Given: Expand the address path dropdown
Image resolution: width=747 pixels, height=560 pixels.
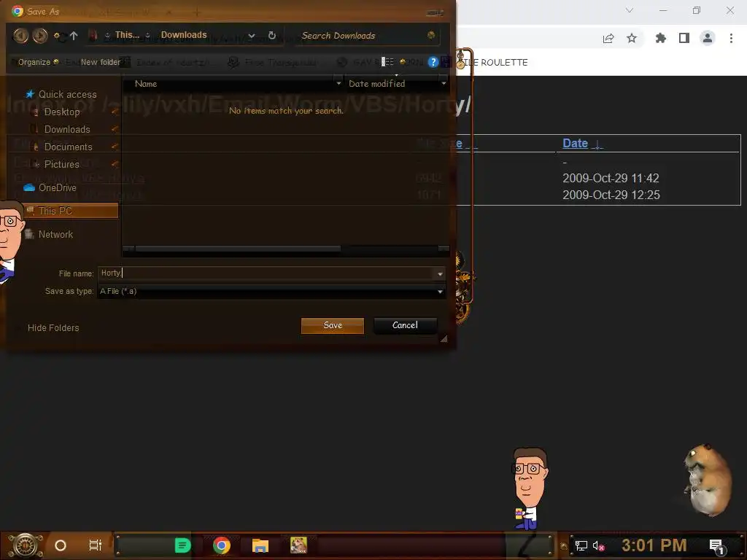Looking at the screenshot, I should pyautogui.click(x=252, y=35).
